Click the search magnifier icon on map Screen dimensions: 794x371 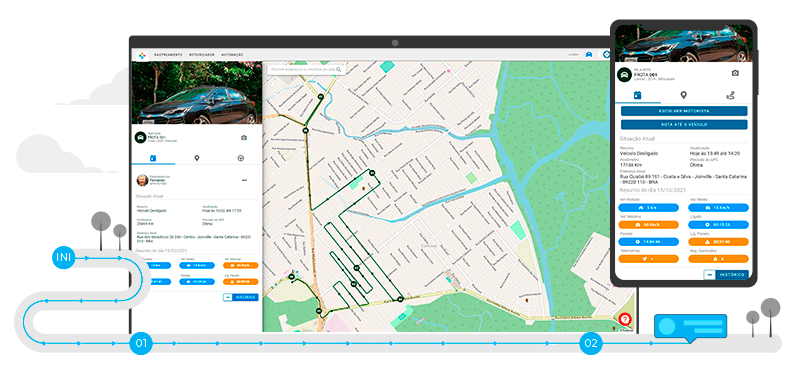pos(339,69)
